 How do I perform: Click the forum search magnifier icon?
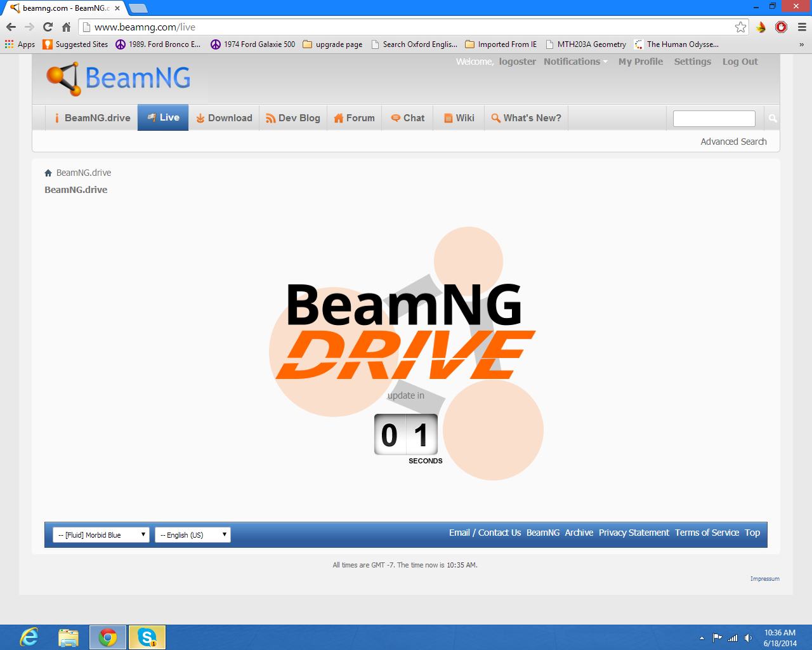[x=772, y=118]
